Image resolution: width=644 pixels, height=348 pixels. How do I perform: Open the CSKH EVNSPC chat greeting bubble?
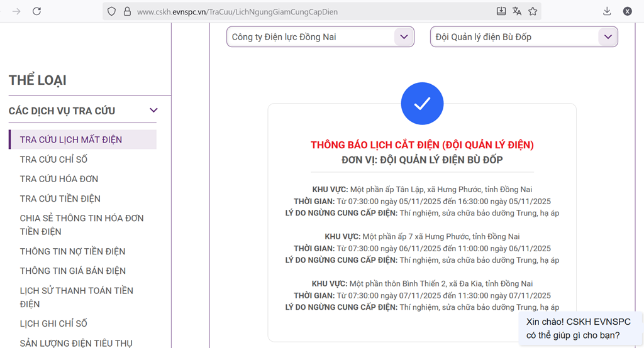pyautogui.click(x=578, y=329)
